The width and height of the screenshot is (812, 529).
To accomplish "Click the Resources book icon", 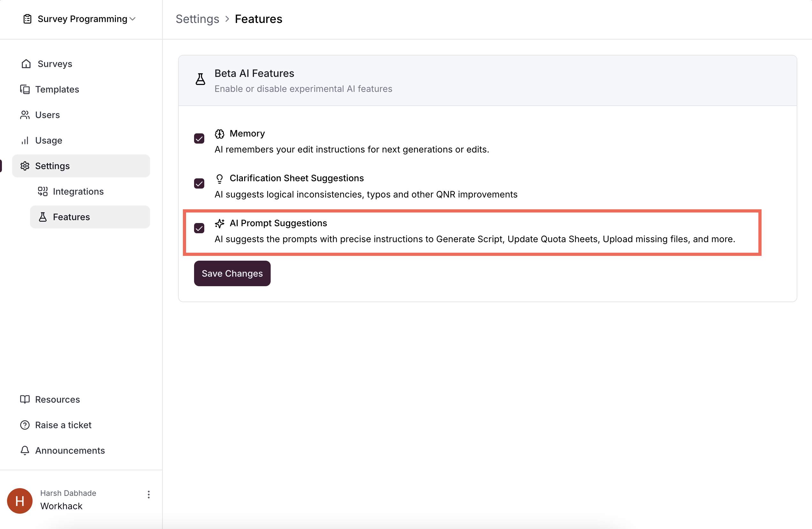I will tap(25, 399).
